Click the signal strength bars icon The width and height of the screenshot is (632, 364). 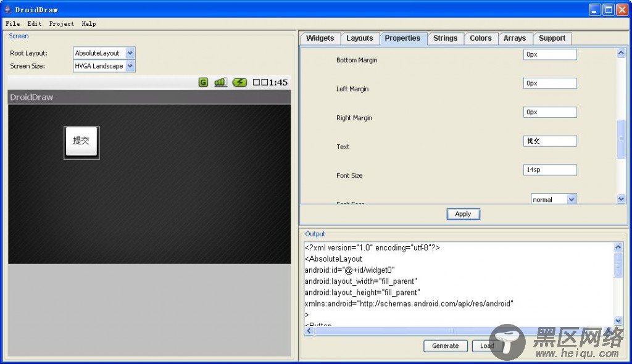coord(221,82)
